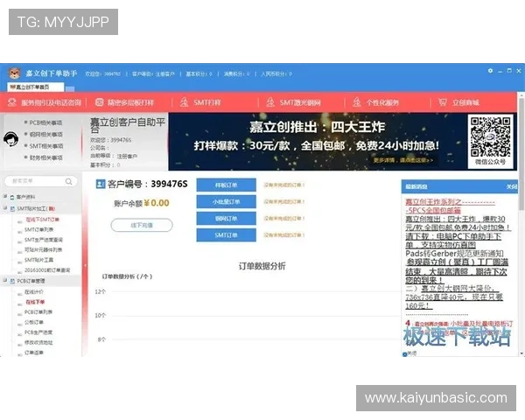Collapse the SMT贴片加工 tree node
The image size is (525, 420).
tap(5, 208)
